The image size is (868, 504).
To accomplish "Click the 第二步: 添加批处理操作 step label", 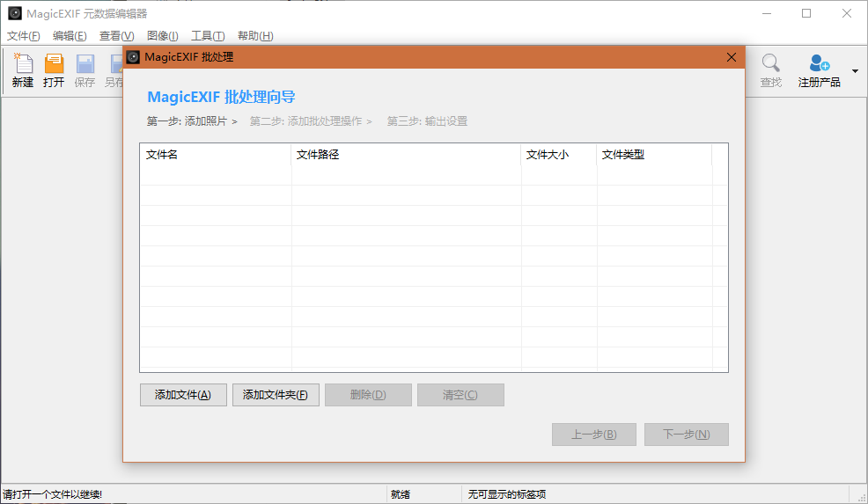I will coord(305,121).
